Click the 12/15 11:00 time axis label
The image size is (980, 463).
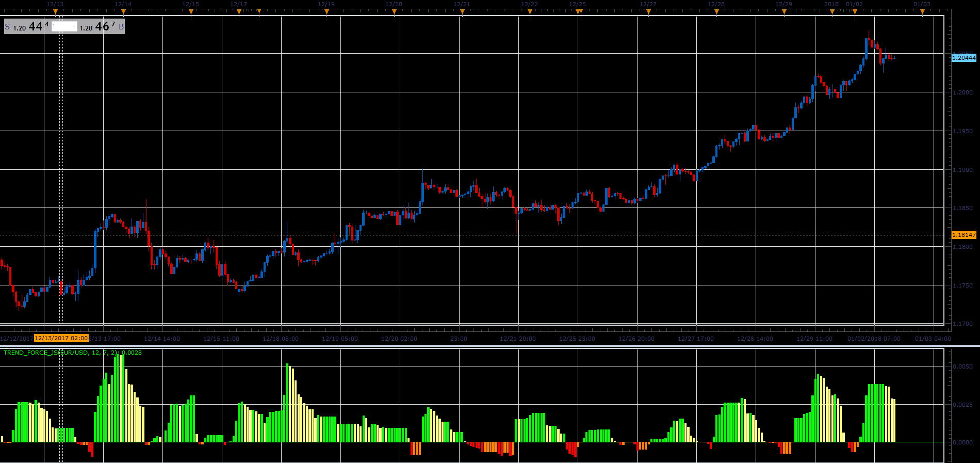click(x=221, y=339)
